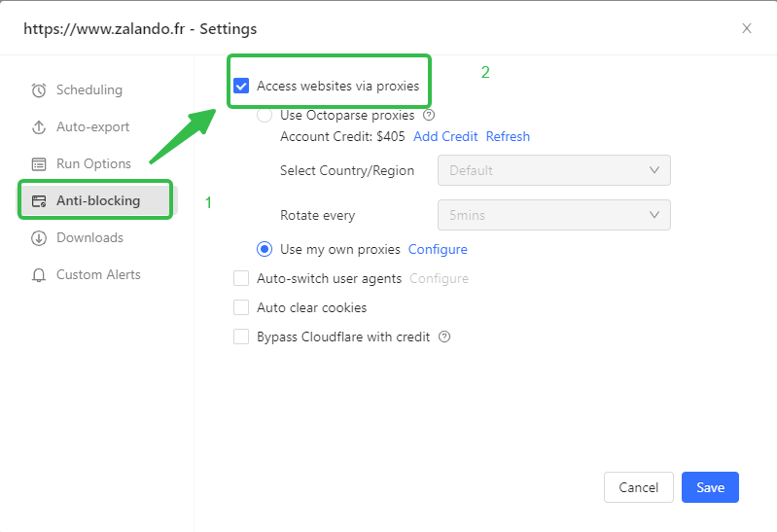Open the Rotate every dropdown

coord(553,215)
